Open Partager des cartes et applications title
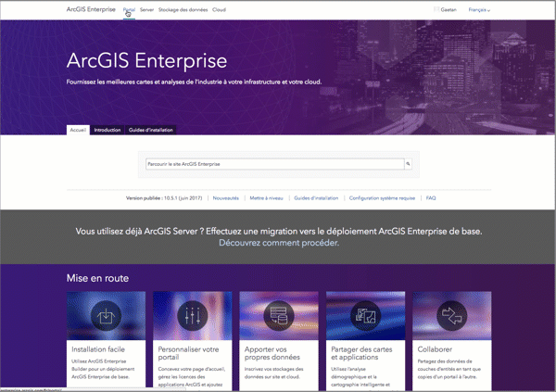The width and height of the screenshot is (556, 392). click(361, 353)
